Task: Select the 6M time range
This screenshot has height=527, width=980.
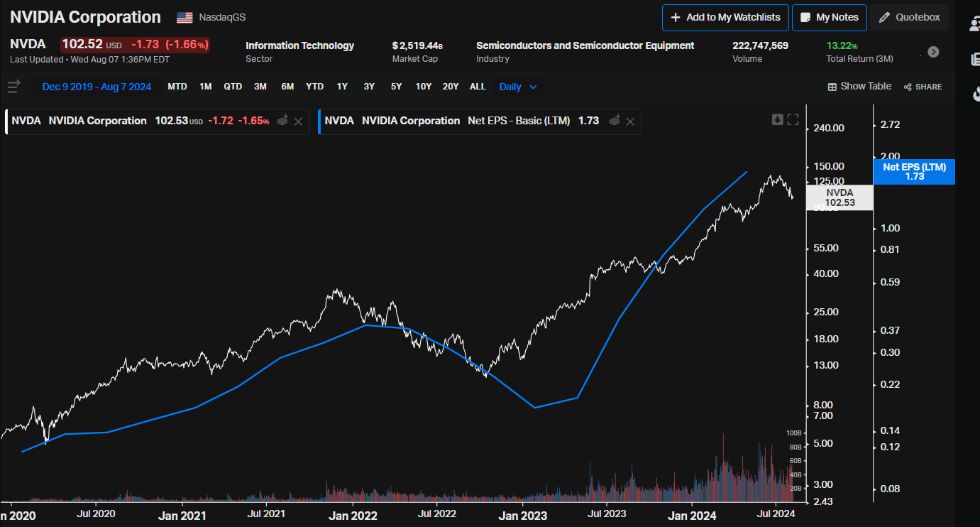Action: point(287,87)
